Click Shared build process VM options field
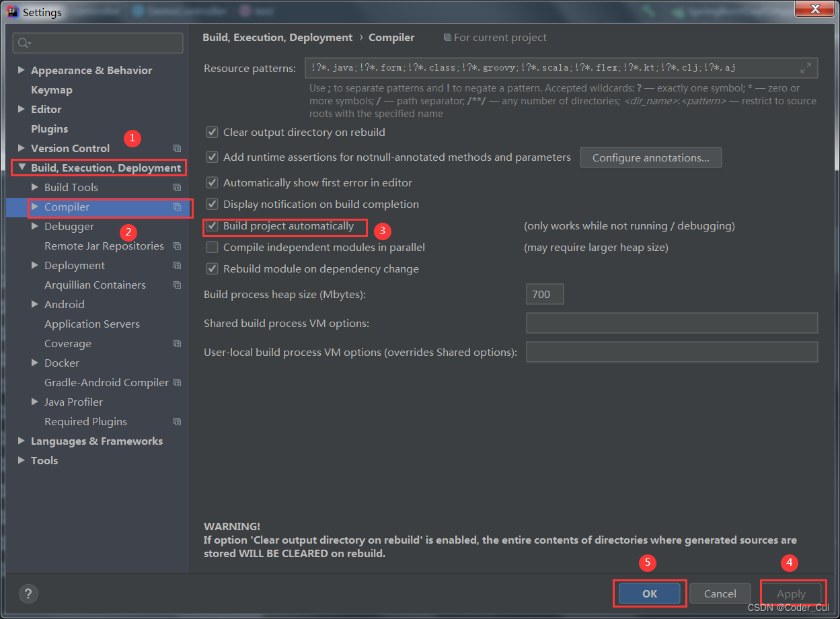This screenshot has height=619, width=840. tap(672, 323)
